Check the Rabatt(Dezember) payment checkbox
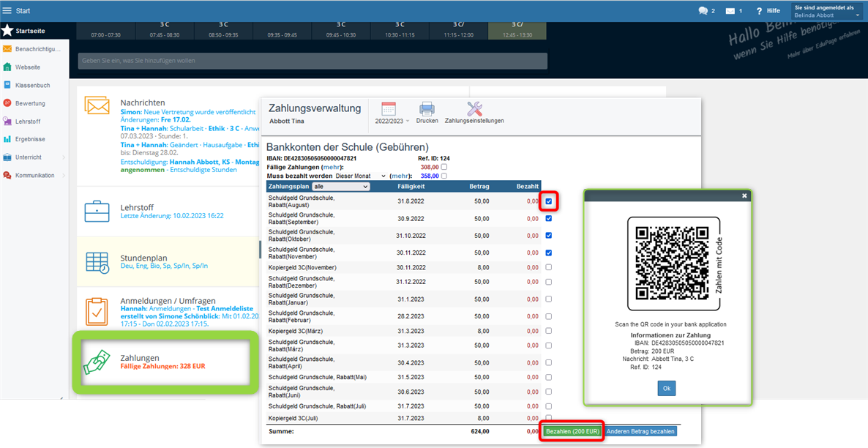This screenshot has width=868, height=448. (x=549, y=282)
